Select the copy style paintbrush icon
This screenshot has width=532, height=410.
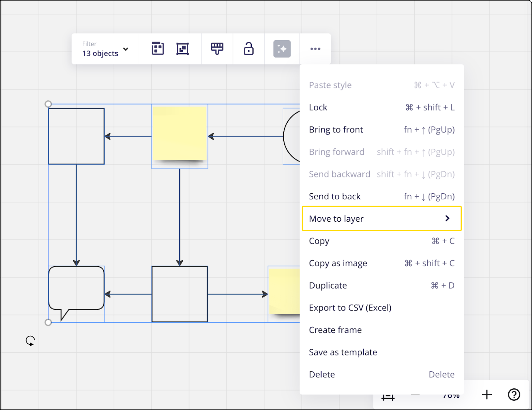coord(217,49)
